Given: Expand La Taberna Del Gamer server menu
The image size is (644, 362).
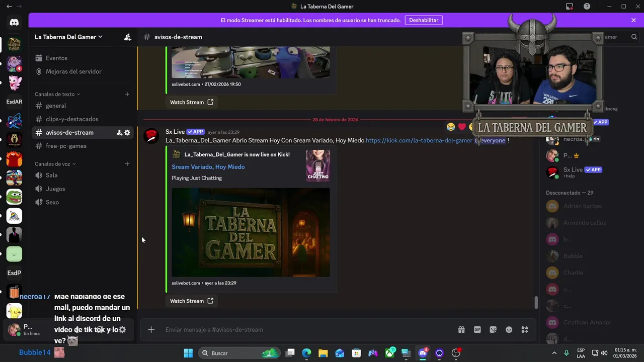Looking at the screenshot, I should coord(68,37).
